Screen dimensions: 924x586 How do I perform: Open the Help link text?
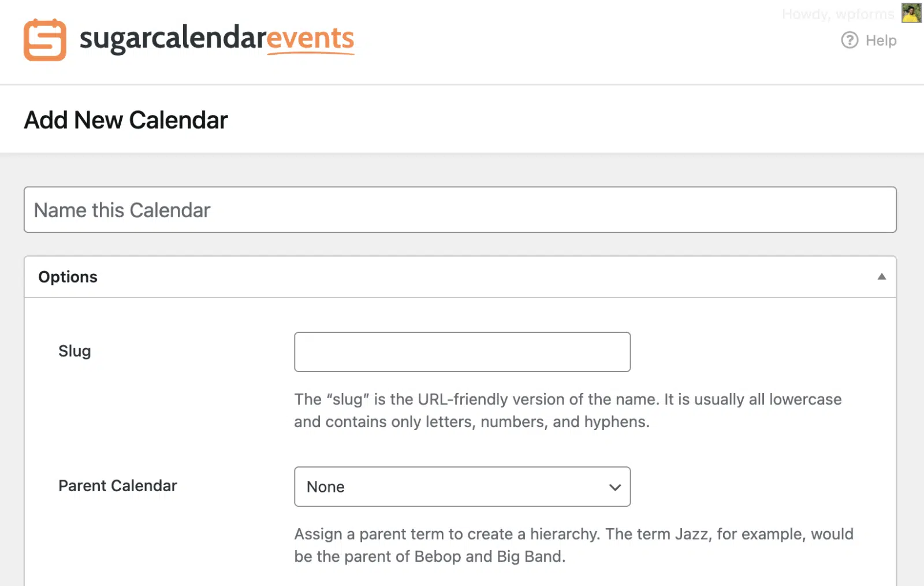pos(881,40)
